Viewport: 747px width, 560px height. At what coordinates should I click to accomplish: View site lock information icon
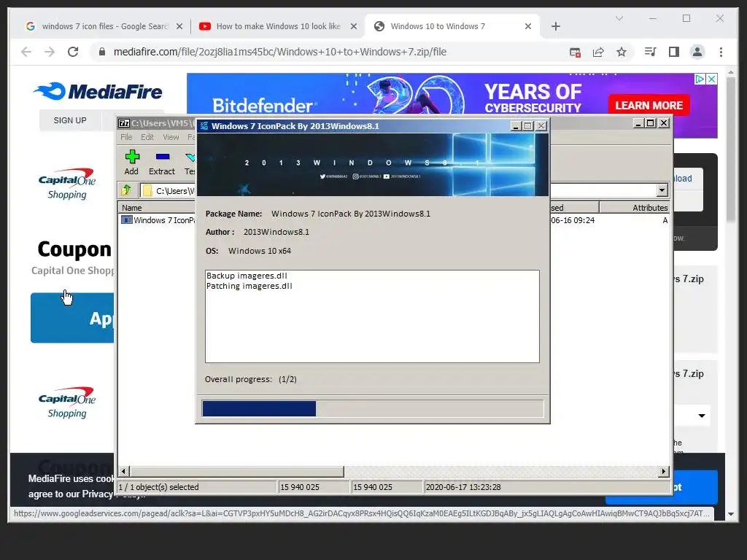(102, 52)
